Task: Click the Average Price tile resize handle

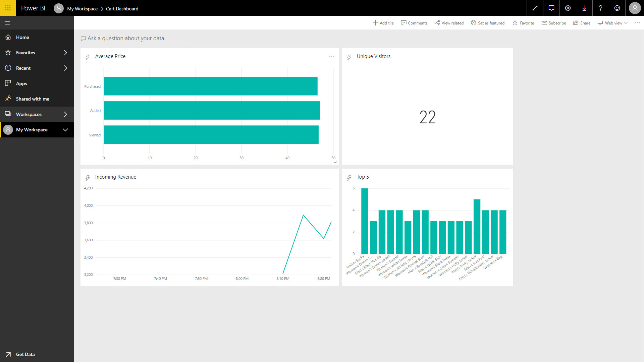Action: tap(335, 162)
